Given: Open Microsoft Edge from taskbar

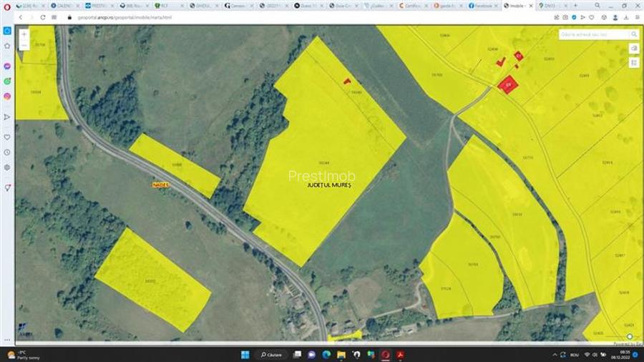Looking at the screenshot, I should click(x=326, y=355).
